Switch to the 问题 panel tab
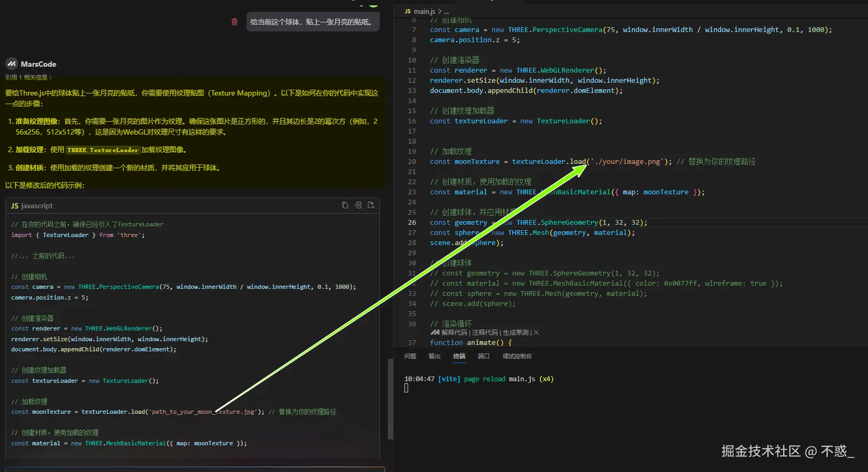Viewport: 868px width, 472px height. pos(410,356)
